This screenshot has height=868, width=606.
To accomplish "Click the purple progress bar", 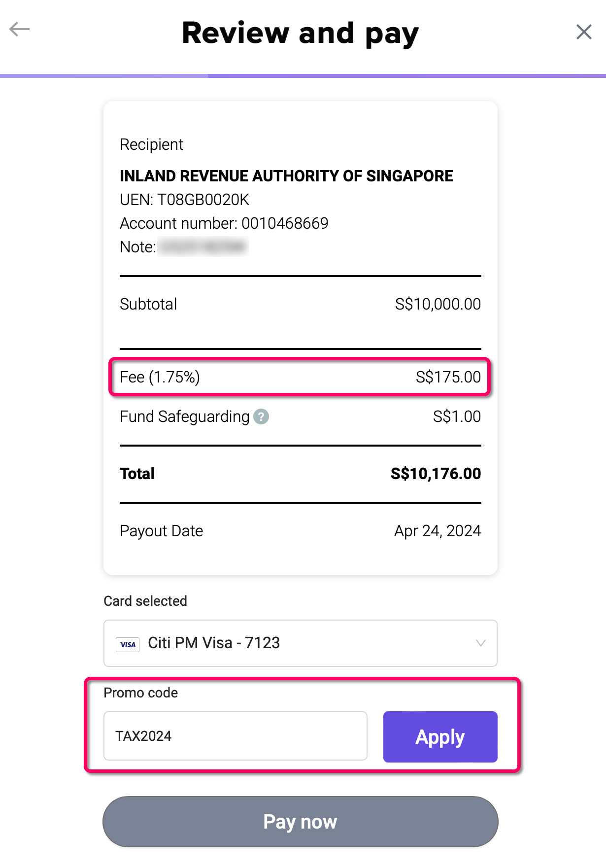I will [x=303, y=76].
